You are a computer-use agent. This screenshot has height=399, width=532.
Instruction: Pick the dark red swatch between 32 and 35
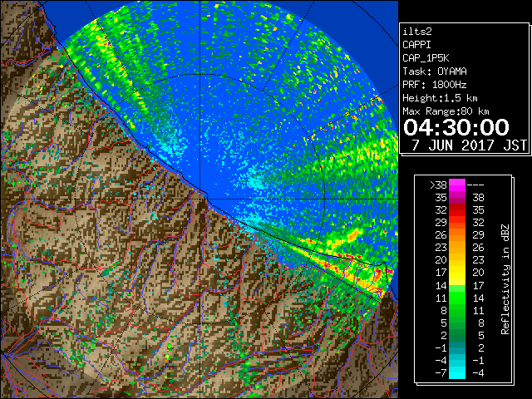(x=457, y=210)
